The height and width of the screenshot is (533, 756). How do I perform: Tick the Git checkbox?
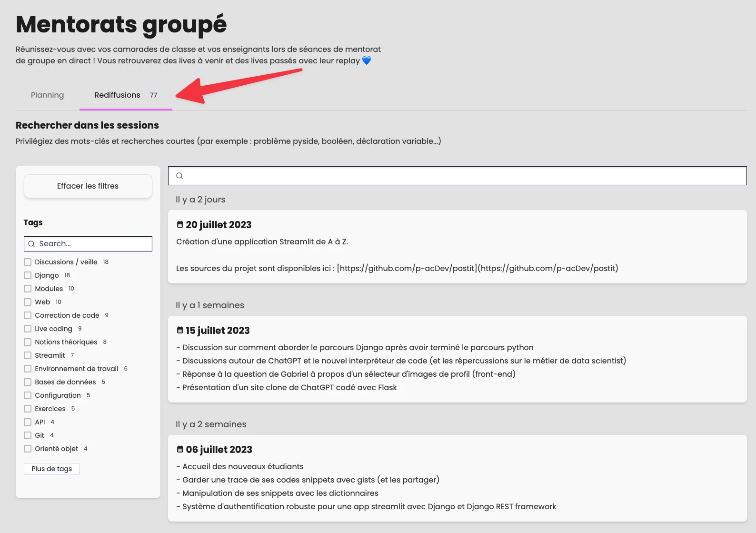click(28, 435)
